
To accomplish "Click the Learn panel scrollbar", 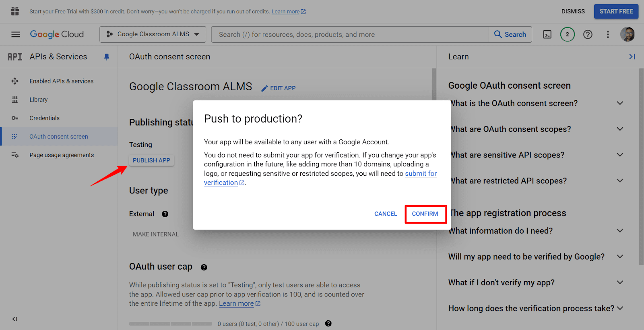I will click(x=641, y=167).
